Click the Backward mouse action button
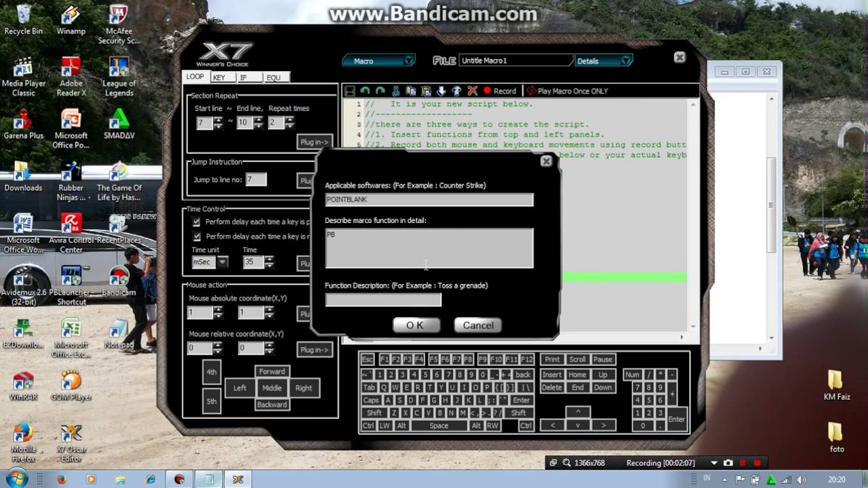 tap(272, 405)
